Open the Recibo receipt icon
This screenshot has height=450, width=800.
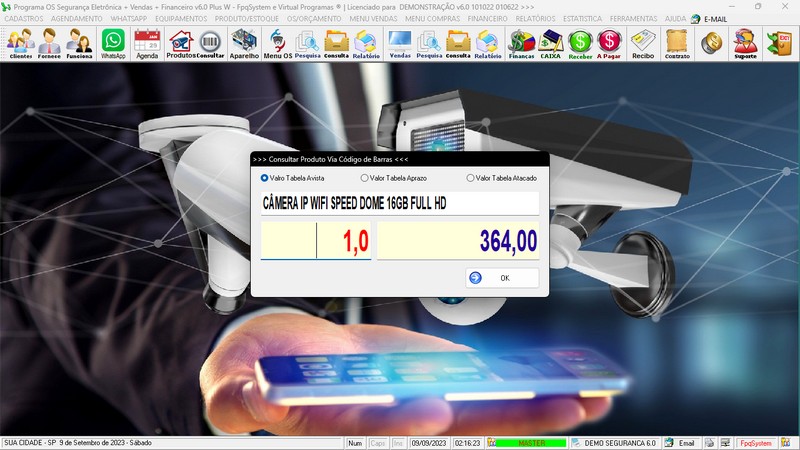tap(643, 43)
